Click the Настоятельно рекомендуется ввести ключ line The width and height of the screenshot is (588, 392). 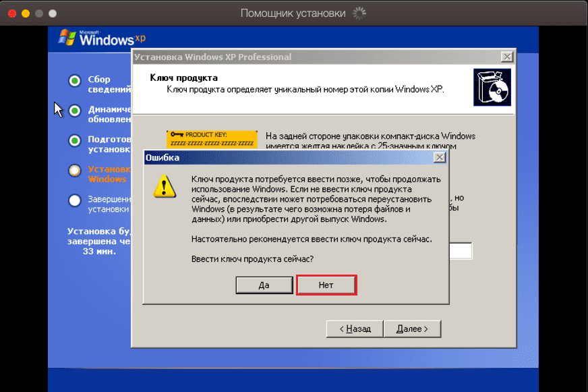point(312,239)
